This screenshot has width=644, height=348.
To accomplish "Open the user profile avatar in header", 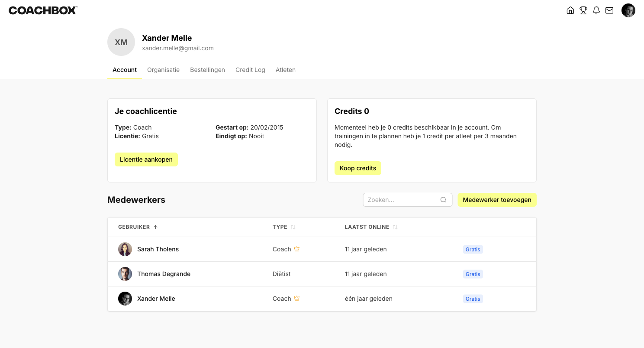I will (x=628, y=10).
